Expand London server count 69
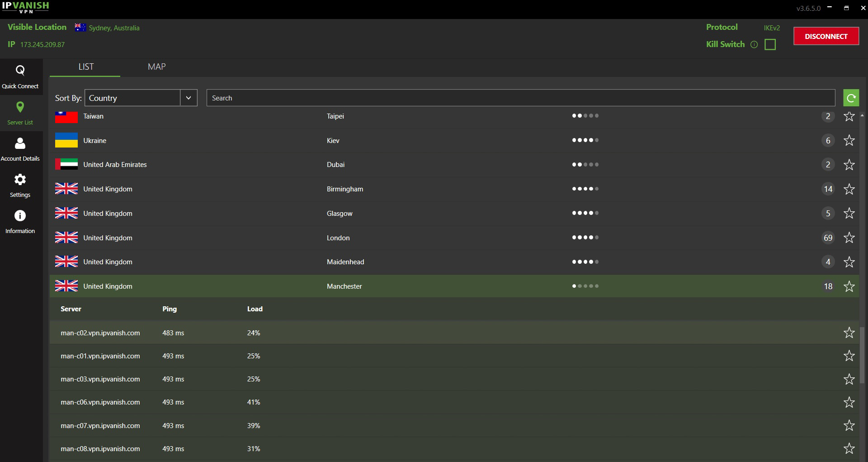The width and height of the screenshot is (868, 462). pos(828,238)
